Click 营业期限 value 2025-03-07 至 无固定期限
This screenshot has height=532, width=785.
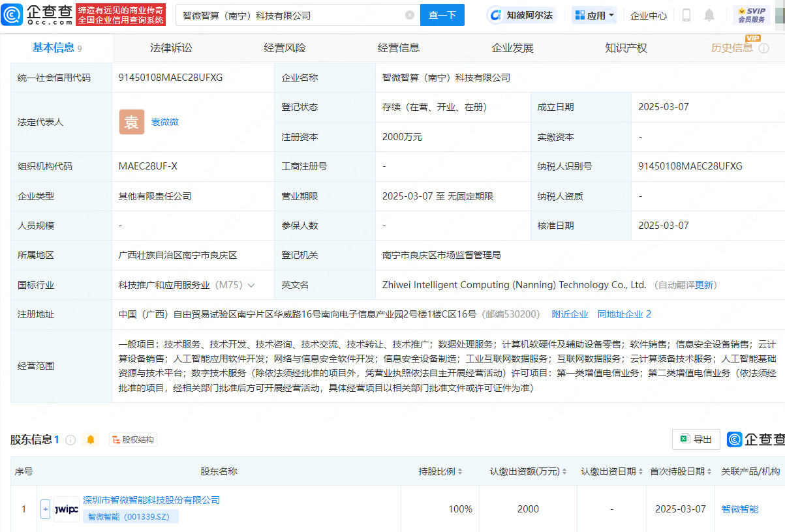coord(438,196)
